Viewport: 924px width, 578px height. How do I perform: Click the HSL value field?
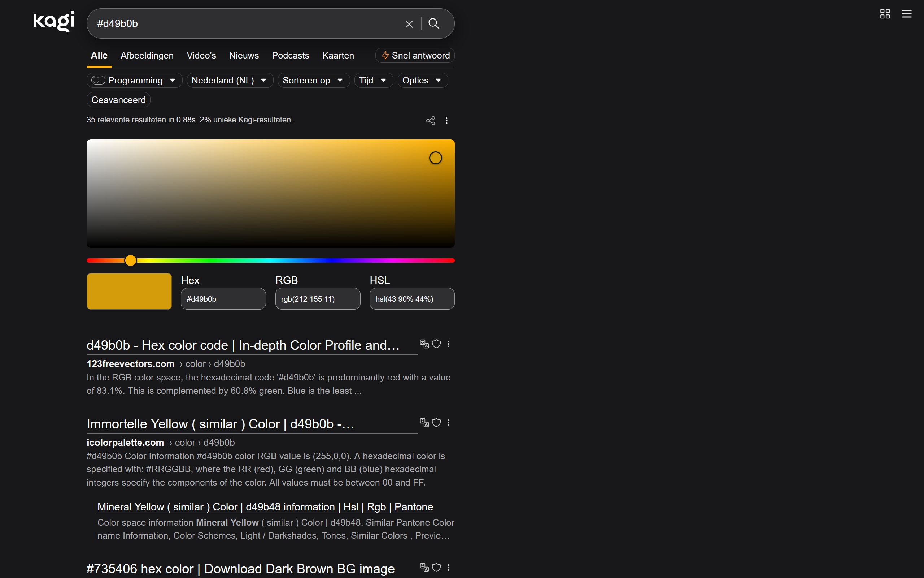pyautogui.click(x=411, y=299)
